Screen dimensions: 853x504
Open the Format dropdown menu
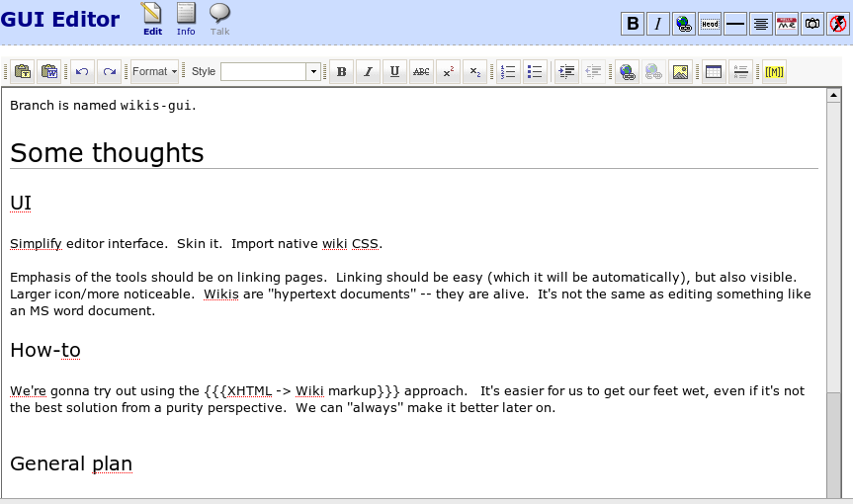tap(154, 72)
